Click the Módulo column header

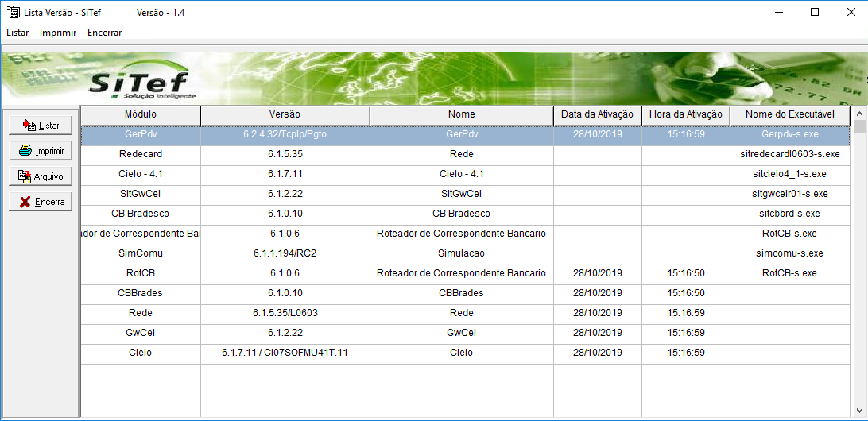(141, 115)
